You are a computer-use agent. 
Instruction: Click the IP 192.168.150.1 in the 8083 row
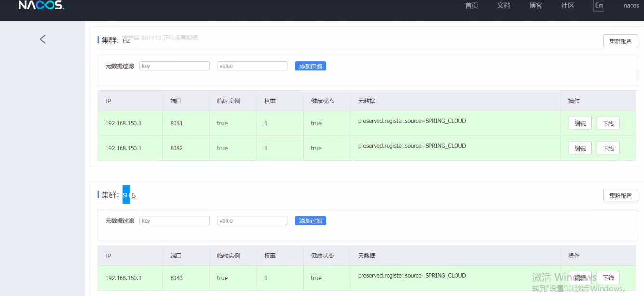123,278
